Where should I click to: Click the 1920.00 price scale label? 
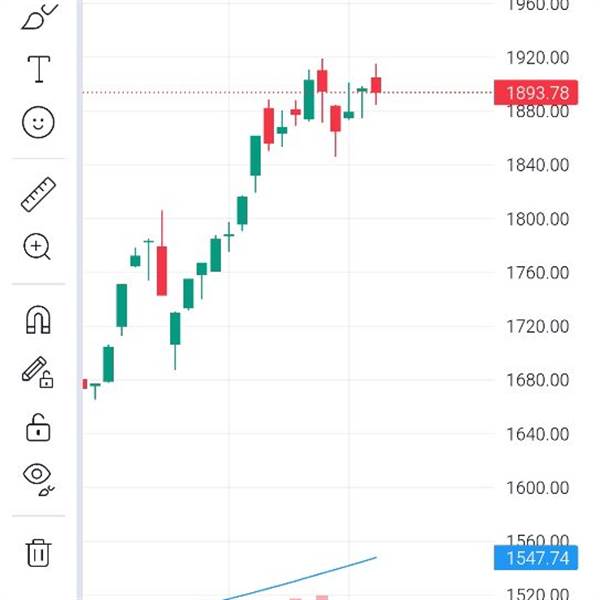tap(537, 58)
